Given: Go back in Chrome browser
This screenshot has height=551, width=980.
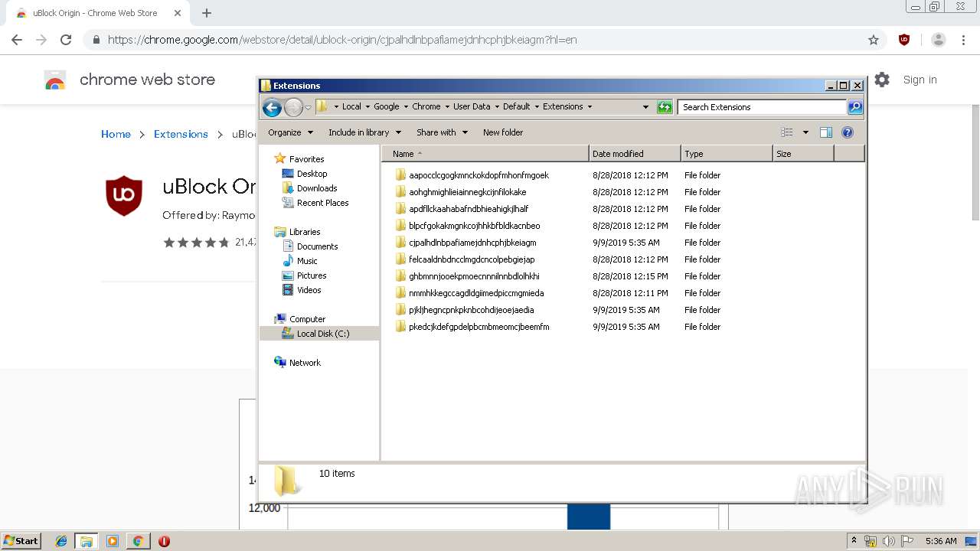Looking at the screenshot, I should 17,40.
